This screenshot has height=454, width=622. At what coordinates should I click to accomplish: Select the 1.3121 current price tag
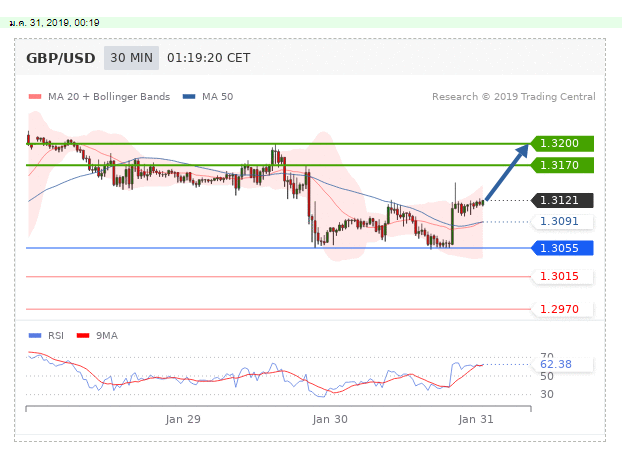click(562, 200)
